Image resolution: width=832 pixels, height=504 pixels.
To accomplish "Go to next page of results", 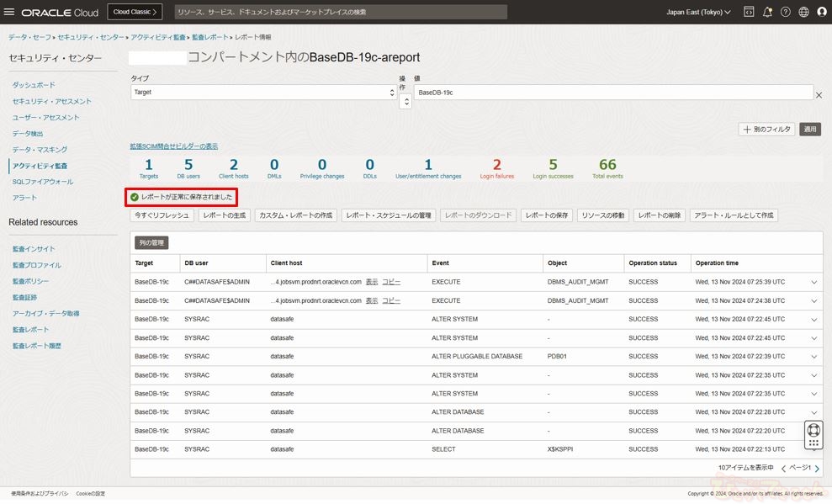I will coord(816,468).
